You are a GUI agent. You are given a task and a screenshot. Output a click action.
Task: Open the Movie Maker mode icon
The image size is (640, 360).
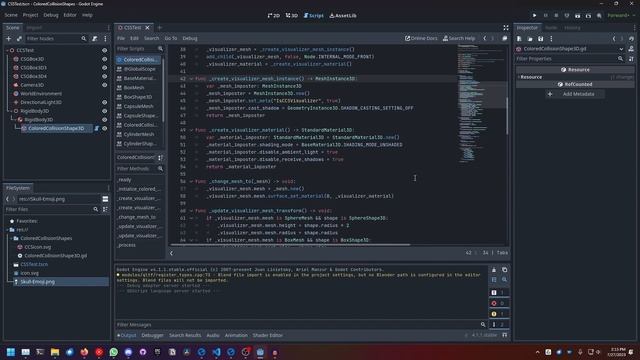pyautogui.click(x=599, y=16)
